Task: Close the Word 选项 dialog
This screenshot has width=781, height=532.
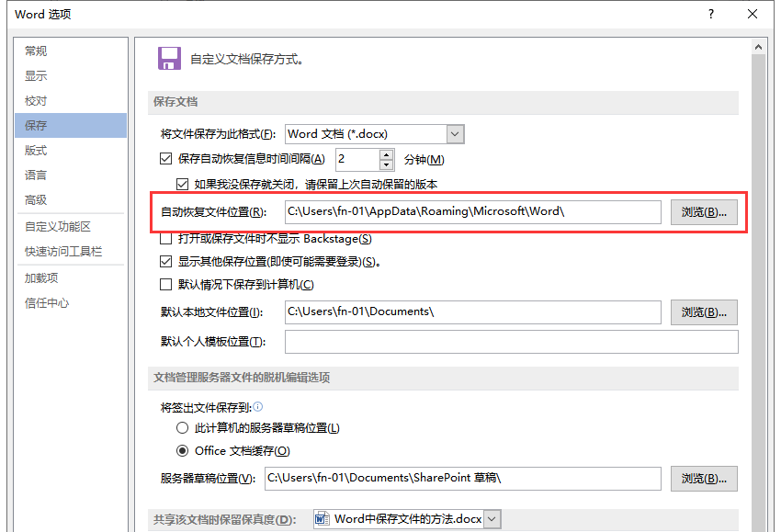Action: point(753,14)
